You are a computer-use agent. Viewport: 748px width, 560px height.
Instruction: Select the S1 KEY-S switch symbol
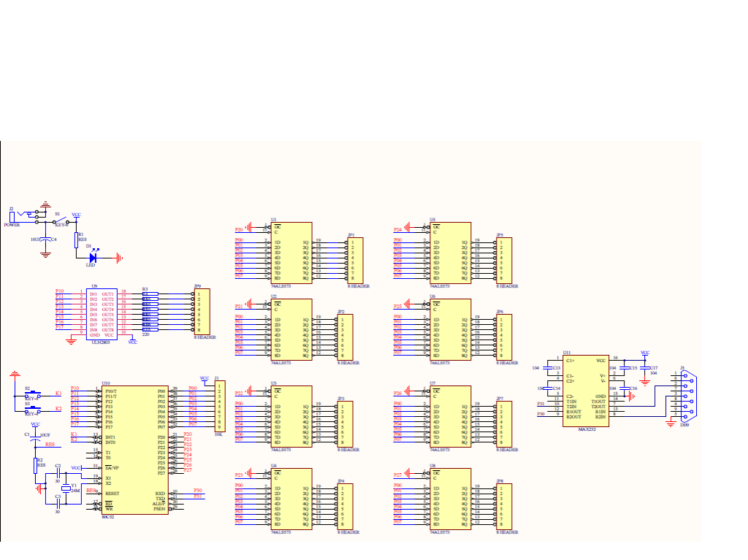click(61, 221)
